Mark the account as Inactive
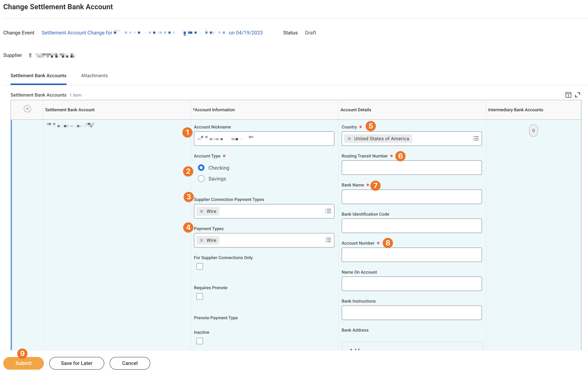This screenshot has width=588, height=374. 200,341
